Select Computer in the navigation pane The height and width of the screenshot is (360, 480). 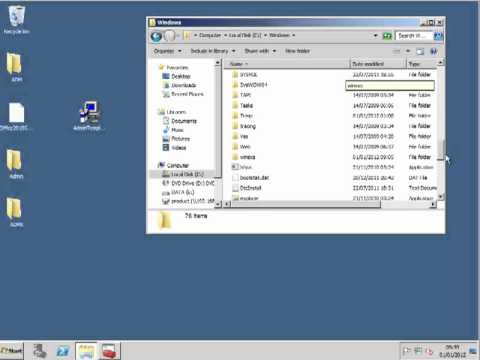coord(178,165)
